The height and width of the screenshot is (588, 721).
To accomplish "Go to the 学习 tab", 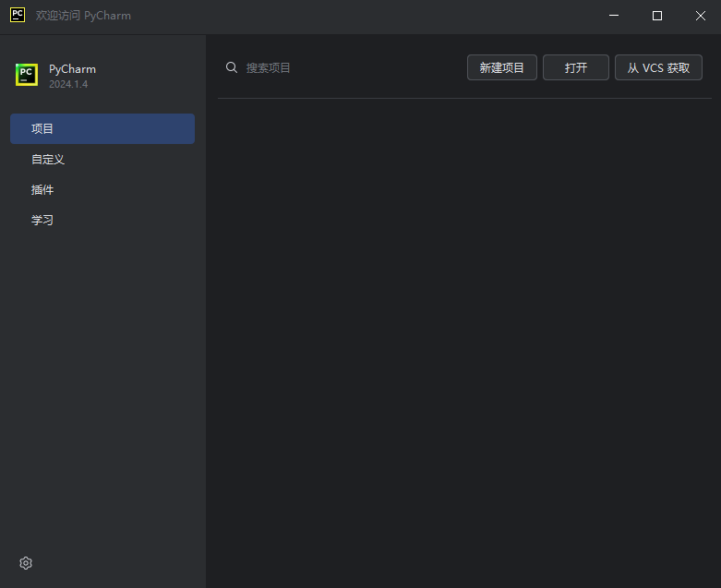I will click(x=102, y=220).
